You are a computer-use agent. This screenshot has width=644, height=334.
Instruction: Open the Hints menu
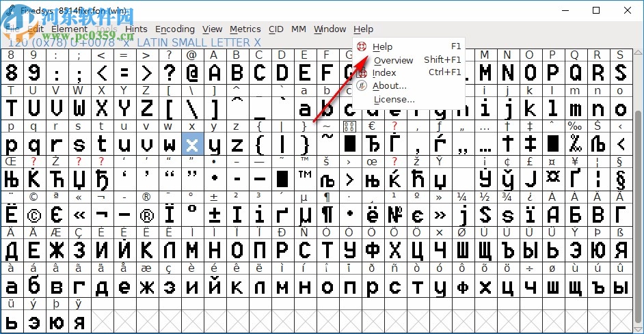(x=136, y=29)
